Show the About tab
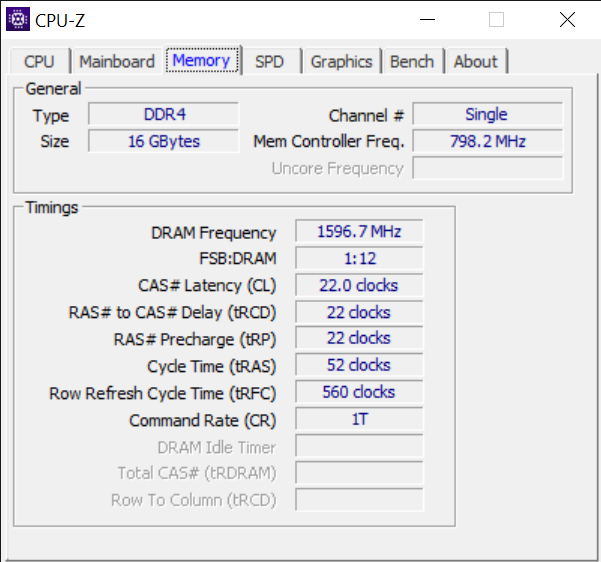This screenshot has height=562, width=601. coord(475,61)
